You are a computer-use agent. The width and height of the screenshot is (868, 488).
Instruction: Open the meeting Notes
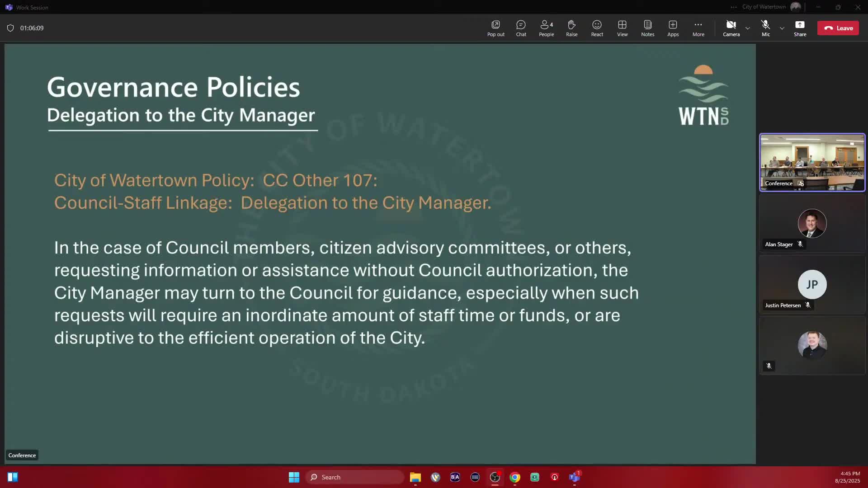(647, 28)
